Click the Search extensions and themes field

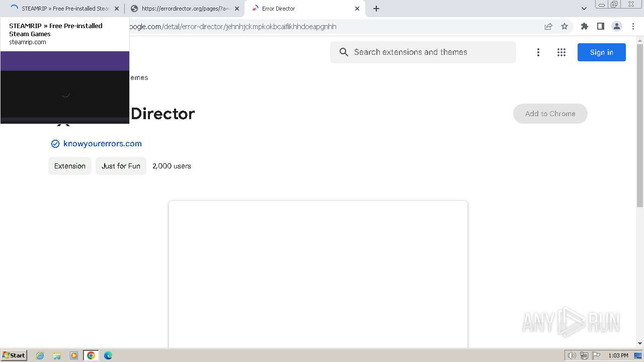click(423, 52)
